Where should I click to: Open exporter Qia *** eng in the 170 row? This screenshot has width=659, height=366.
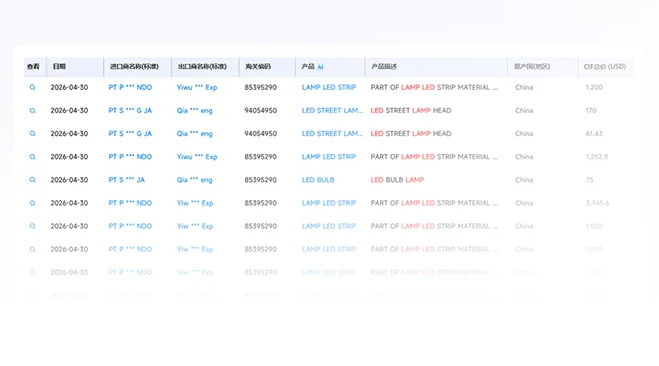tap(195, 111)
